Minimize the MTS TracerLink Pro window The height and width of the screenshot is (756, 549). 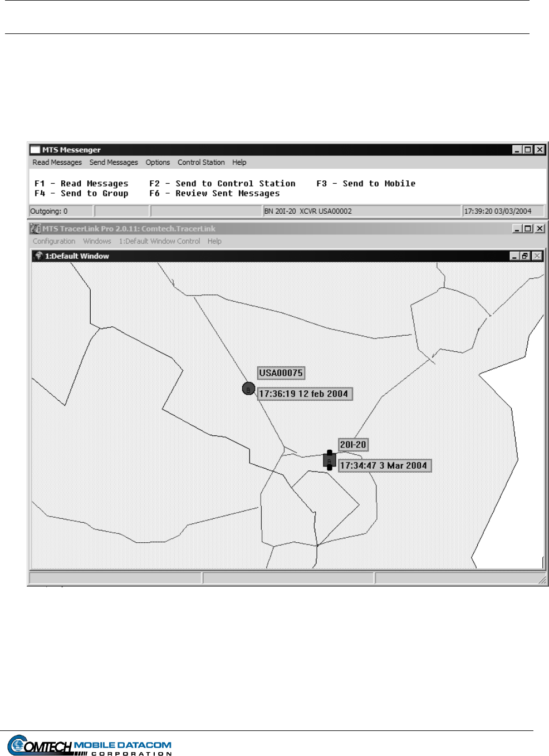pyautogui.click(x=517, y=229)
